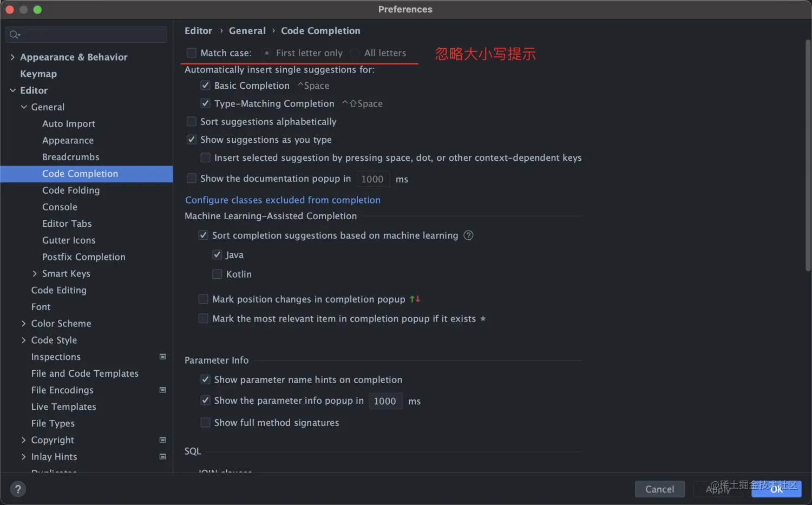Expand the Smart Keys node
The image size is (812, 505).
coord(35,274)
